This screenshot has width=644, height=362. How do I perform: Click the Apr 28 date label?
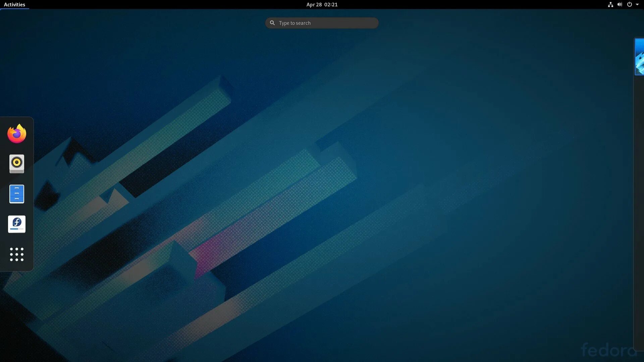[x=314, y=4]
